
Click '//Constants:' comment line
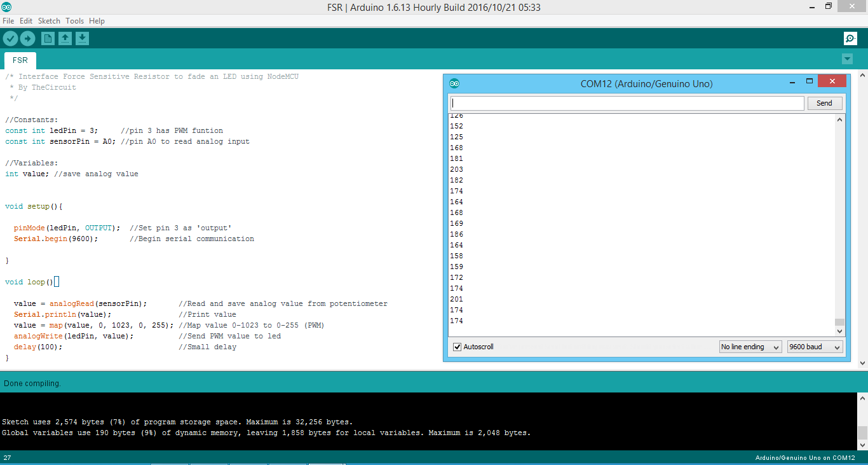coord(32,120)
